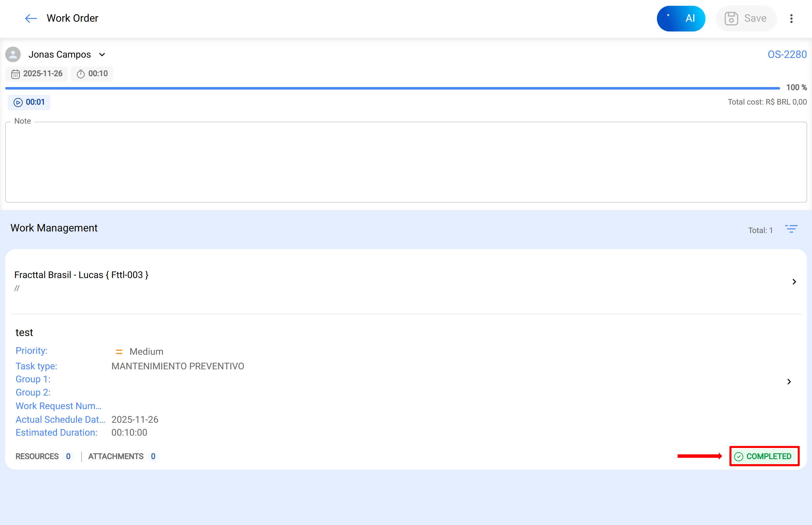Screen dimensions: 812x525
Task: Open the ATTACHMENTS section
Action: 116,456
